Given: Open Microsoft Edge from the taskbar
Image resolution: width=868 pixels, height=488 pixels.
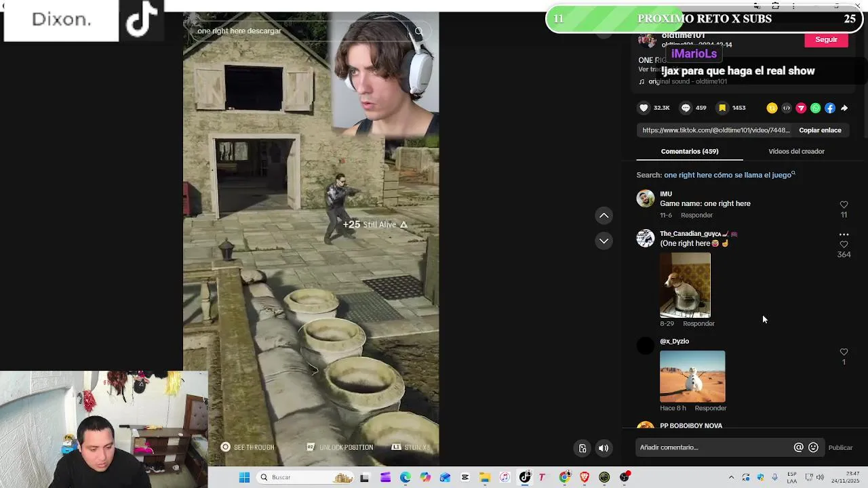Looking at the screenshot, I should [x=405, y=477].
